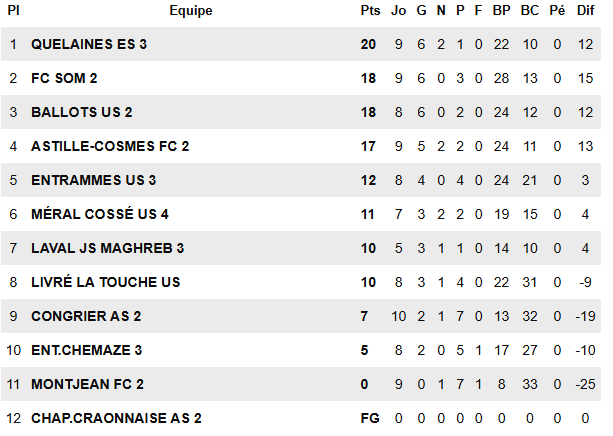Click the Pl column header
613x436 pixels.
click(14, 10)
